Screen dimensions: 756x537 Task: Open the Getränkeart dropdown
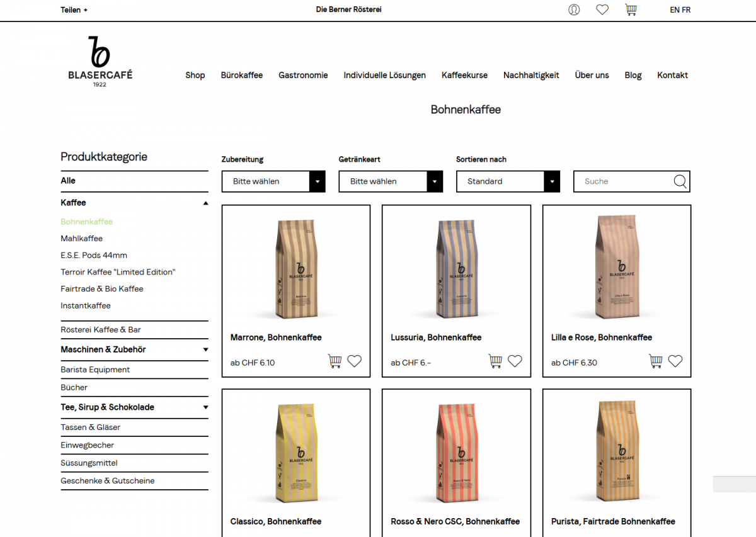click(x=391, y=181)
